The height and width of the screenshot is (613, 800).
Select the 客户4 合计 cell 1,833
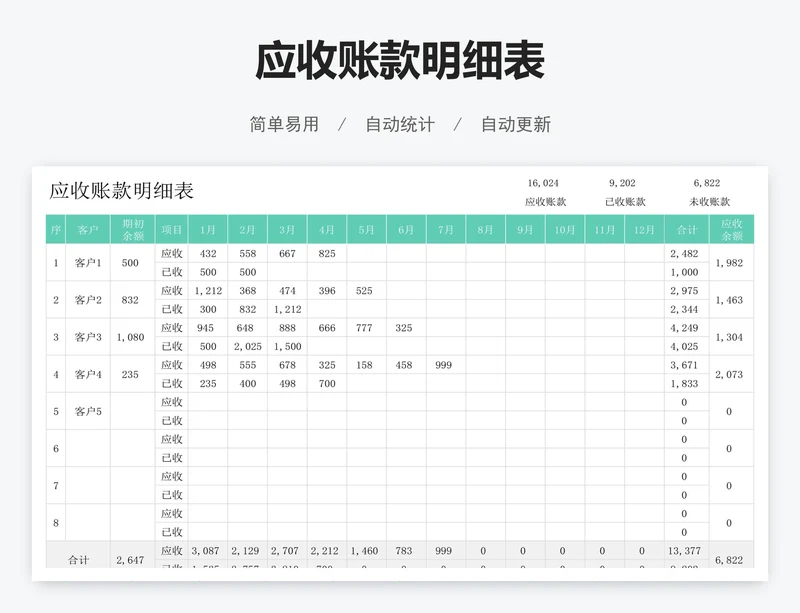click(687, 384)
